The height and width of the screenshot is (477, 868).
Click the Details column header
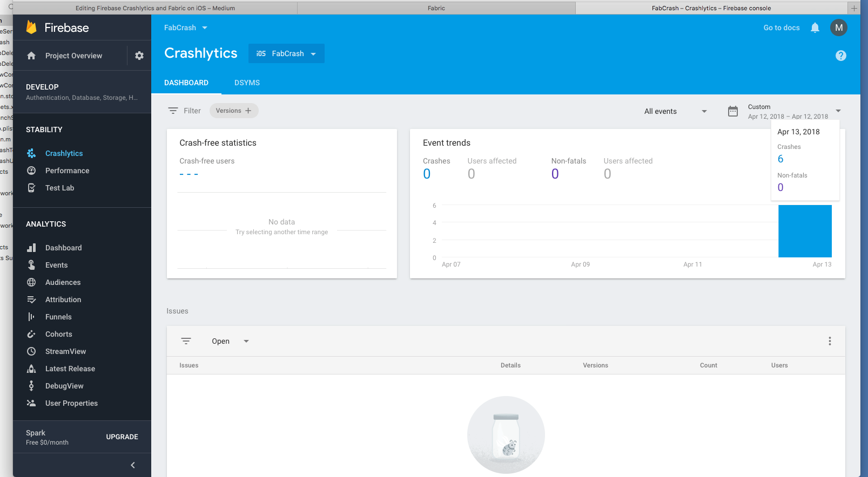pos(510,365)
